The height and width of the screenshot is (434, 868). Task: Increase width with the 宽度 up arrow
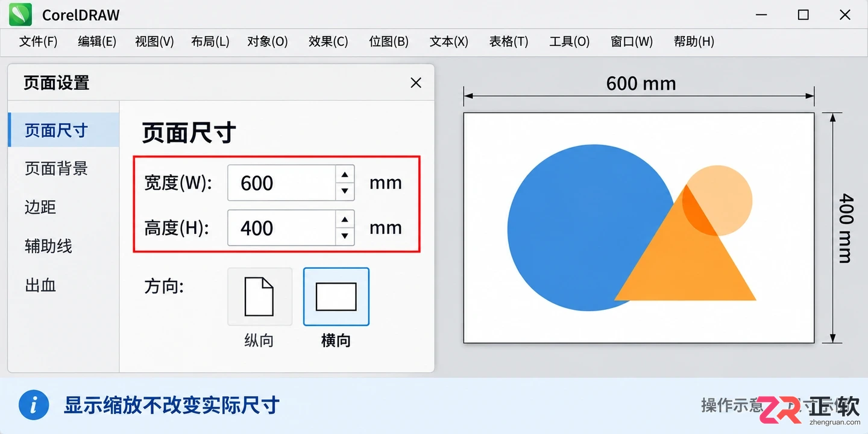click(345, 175)
